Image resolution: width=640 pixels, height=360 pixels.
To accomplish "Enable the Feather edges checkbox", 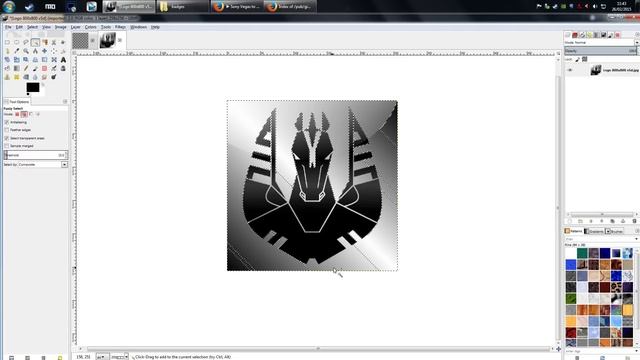I will tap(7, 130).
